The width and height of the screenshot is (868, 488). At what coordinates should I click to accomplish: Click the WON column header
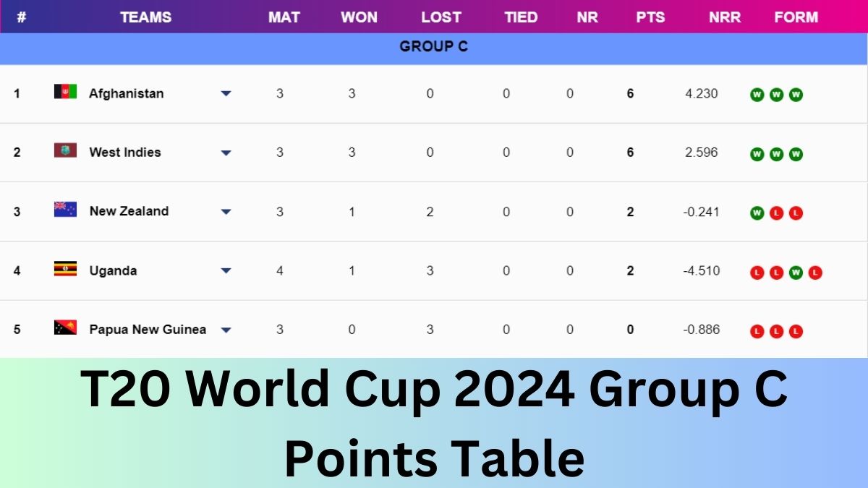359,17
